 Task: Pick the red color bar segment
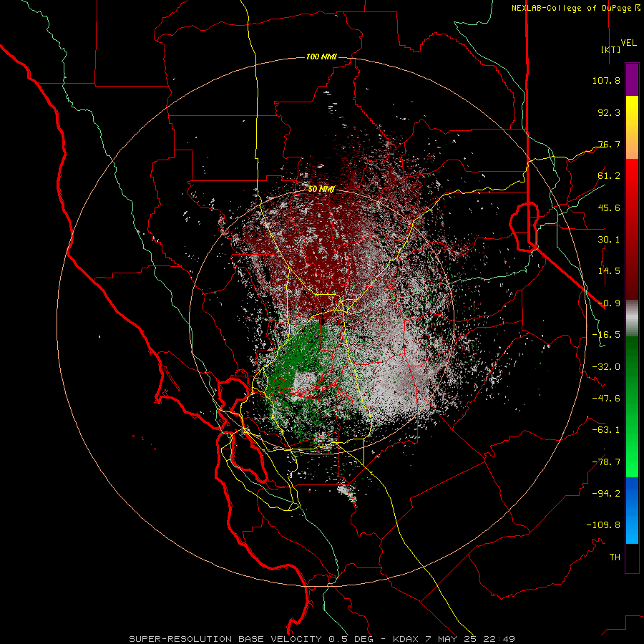[632, 229]
